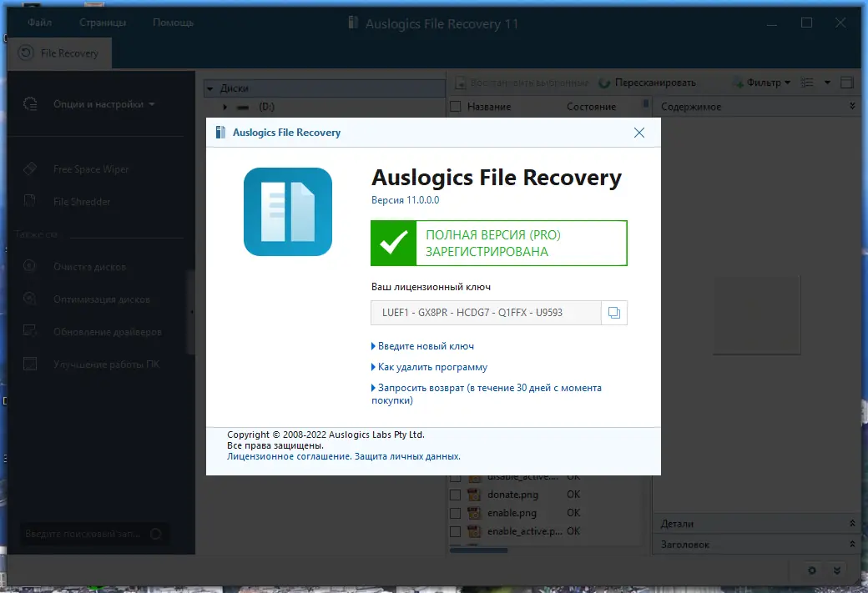Open the Помощь menu
868x593 pixels.
pyautogui.click(x=174, y=23)
